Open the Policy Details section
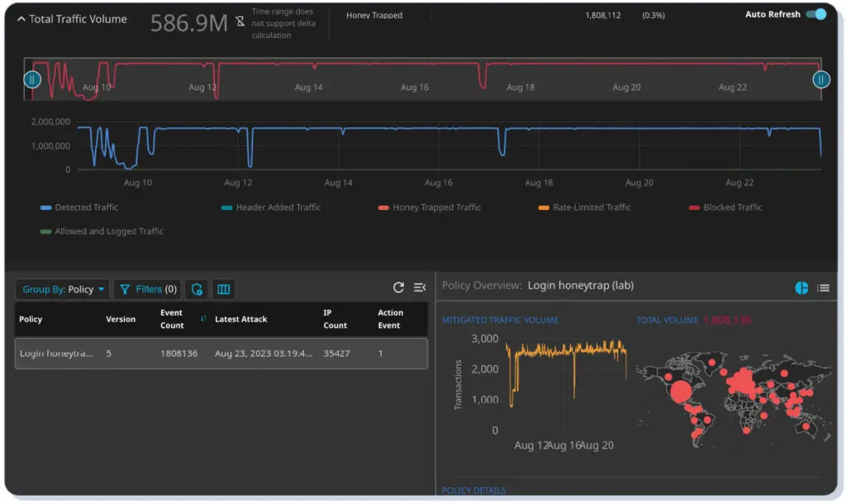This screenshot has height=504, width=846. pyautogui.click(x=473, y=490)
